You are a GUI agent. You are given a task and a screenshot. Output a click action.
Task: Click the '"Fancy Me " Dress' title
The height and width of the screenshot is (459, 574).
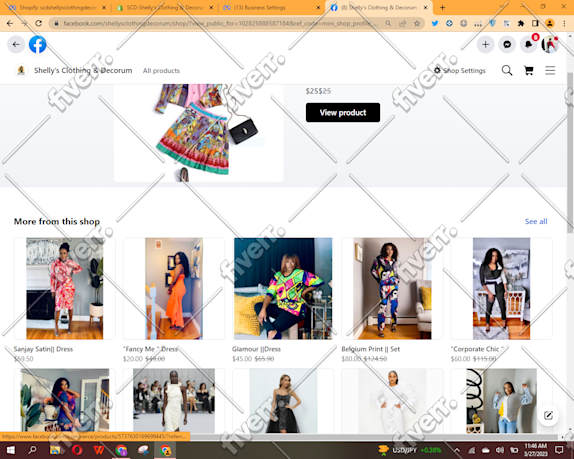pyautogui.click(x=150, y=349)
